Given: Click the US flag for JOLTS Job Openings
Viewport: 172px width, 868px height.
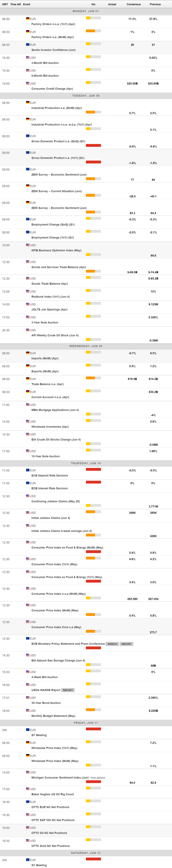Looking at the screenshot, I should (x=28, y=304).
